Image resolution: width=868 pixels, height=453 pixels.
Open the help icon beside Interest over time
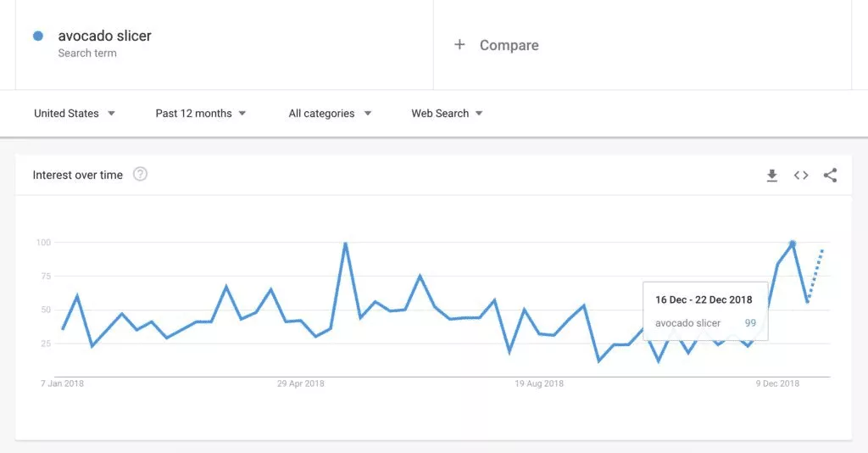pos(140,175)
